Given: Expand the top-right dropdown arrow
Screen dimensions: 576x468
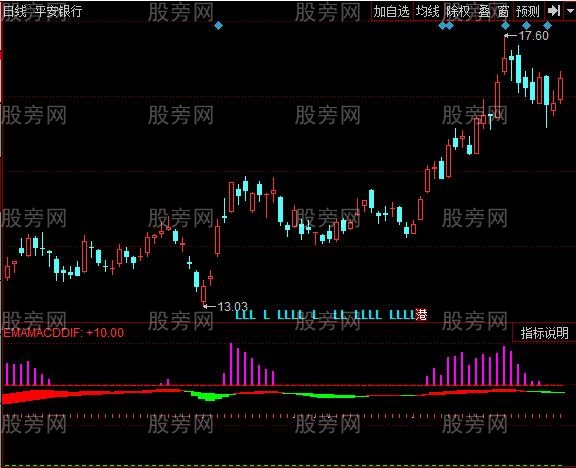Looking at the screenshot, I should pyautogui.click(x=571, y=11).
